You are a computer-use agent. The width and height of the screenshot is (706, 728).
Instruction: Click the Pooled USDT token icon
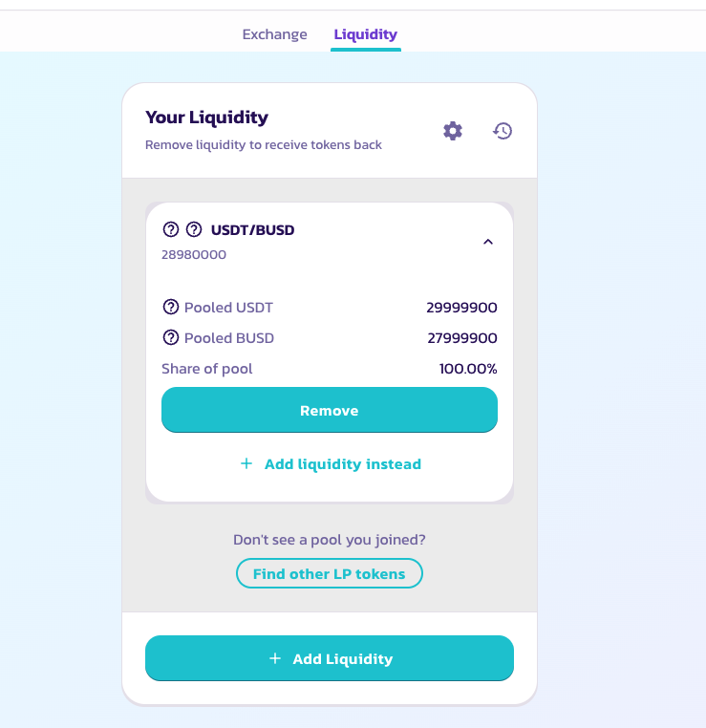171,307
